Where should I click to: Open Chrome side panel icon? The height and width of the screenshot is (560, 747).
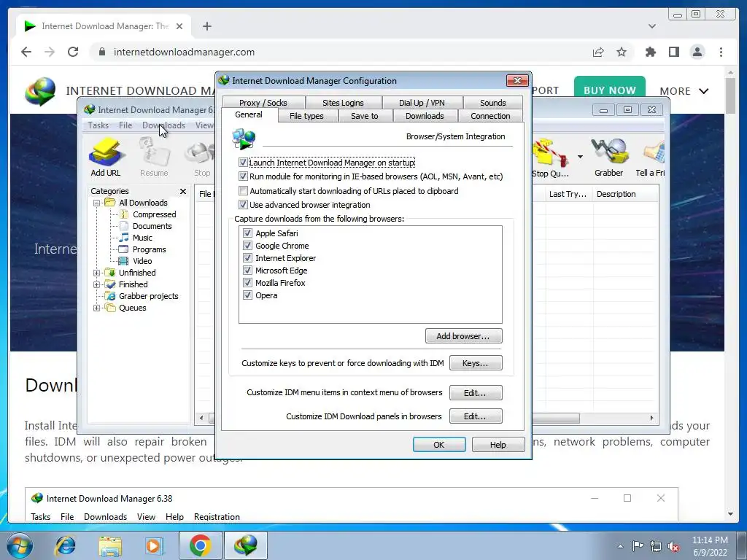(x=673, y=52)
